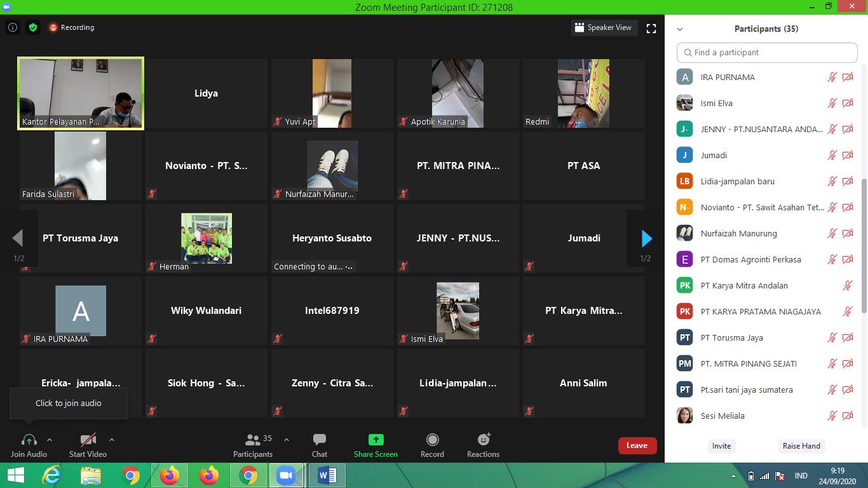
Task: Go to next page of video gallery
Action: point(646,238)
